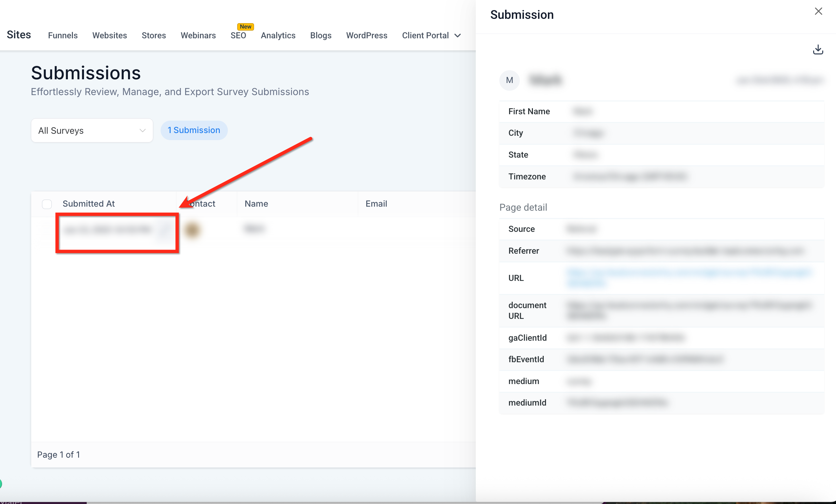Click the New badge above SEO
The image size is (836, 504).
245,27
